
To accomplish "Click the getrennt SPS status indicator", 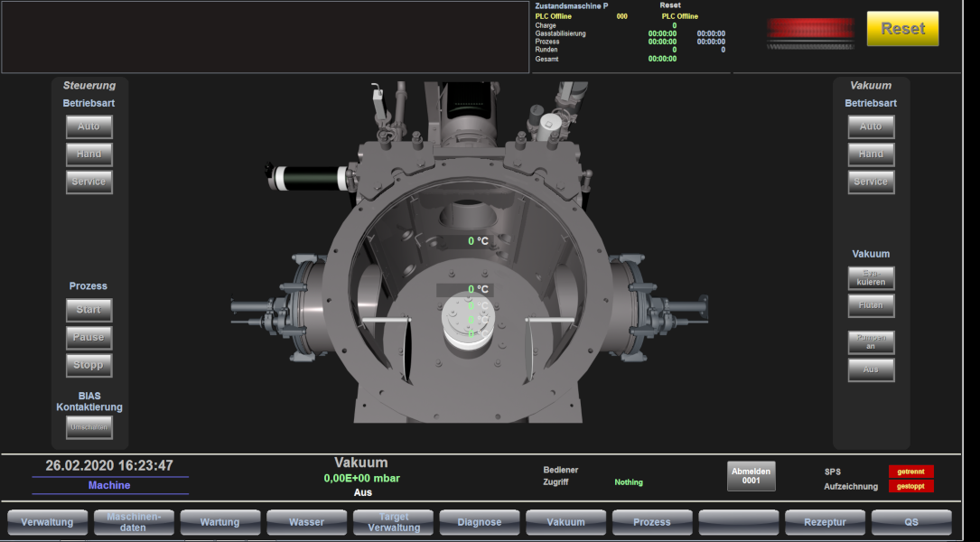I will tap(910, 471).
